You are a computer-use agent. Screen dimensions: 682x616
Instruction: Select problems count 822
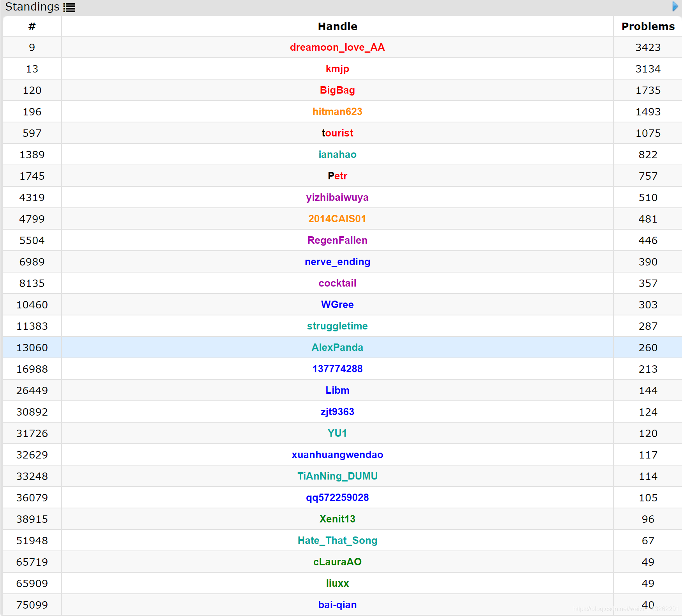point(648,155)
